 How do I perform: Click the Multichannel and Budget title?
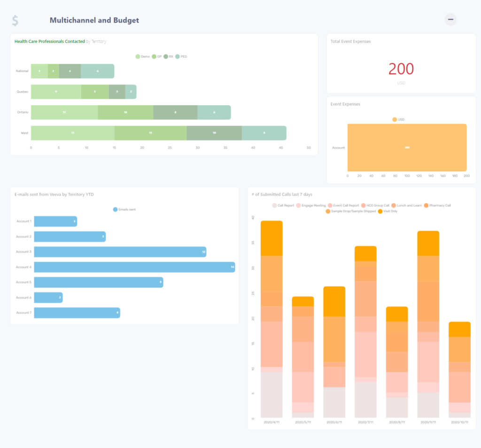(94, 20)
